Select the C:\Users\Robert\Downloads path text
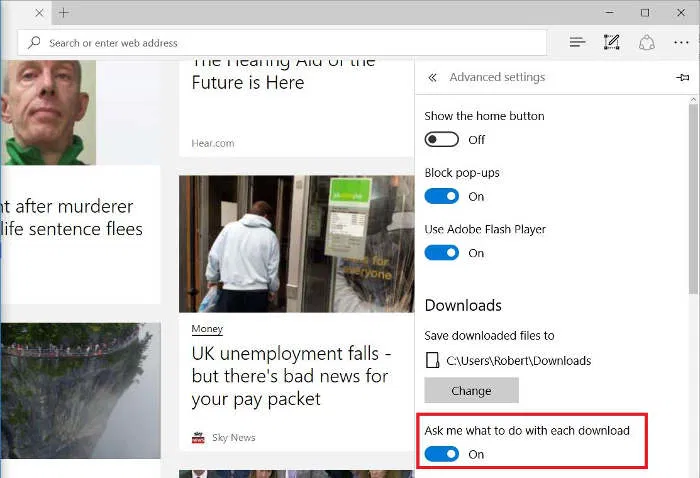This screenshot has width=700, height=478. 519,361
